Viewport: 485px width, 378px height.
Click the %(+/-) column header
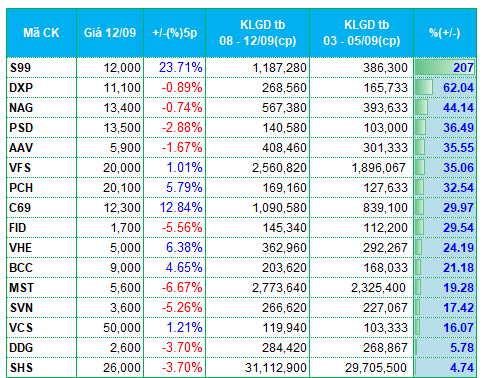pos(445,33)
